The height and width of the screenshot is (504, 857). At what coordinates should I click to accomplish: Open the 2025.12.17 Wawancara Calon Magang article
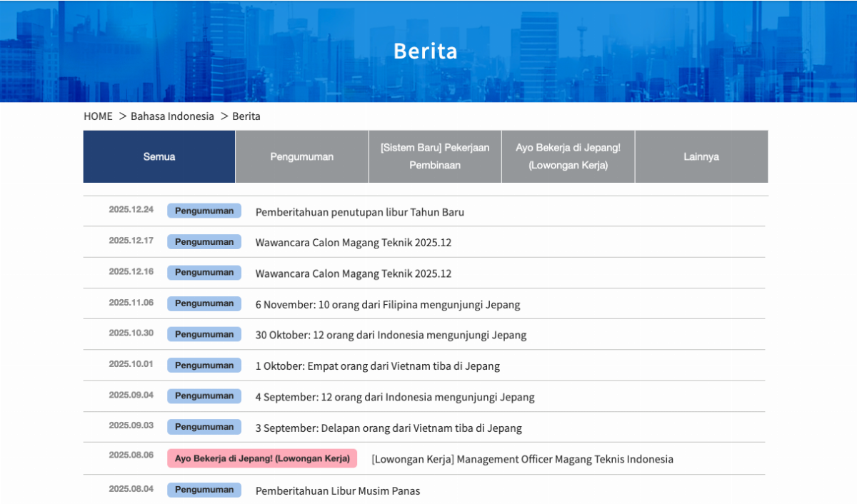354,243
